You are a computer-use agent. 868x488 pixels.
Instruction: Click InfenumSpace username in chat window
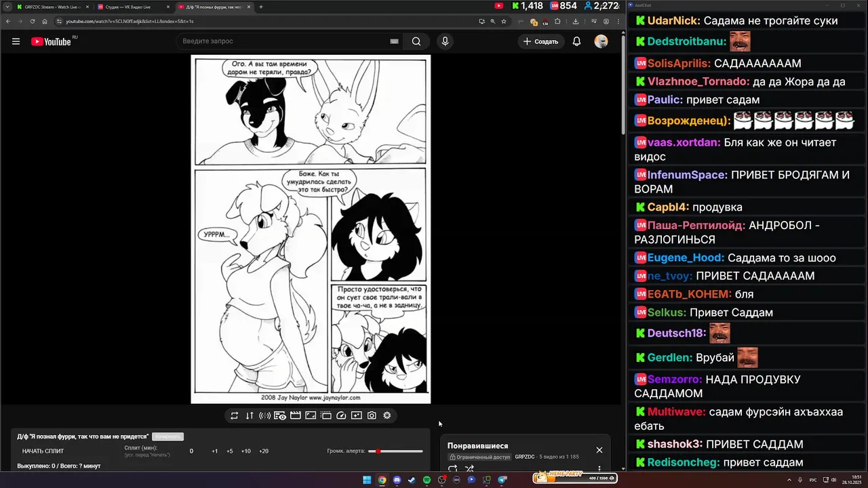pyautogui.click(x=688, y=175)
